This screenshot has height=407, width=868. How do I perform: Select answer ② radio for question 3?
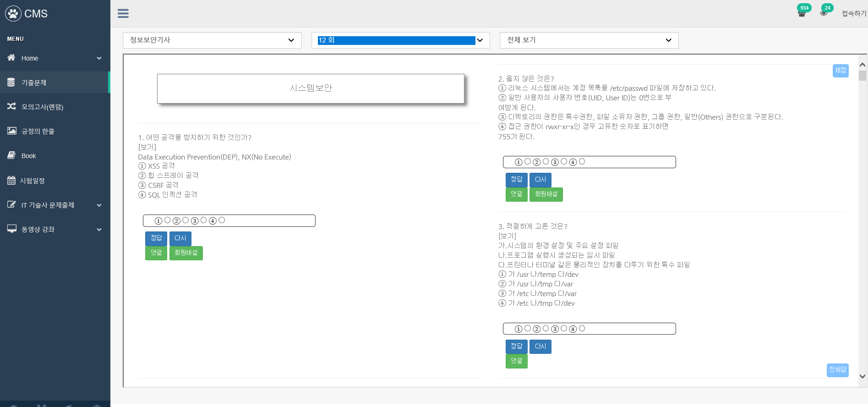[546, 329]
